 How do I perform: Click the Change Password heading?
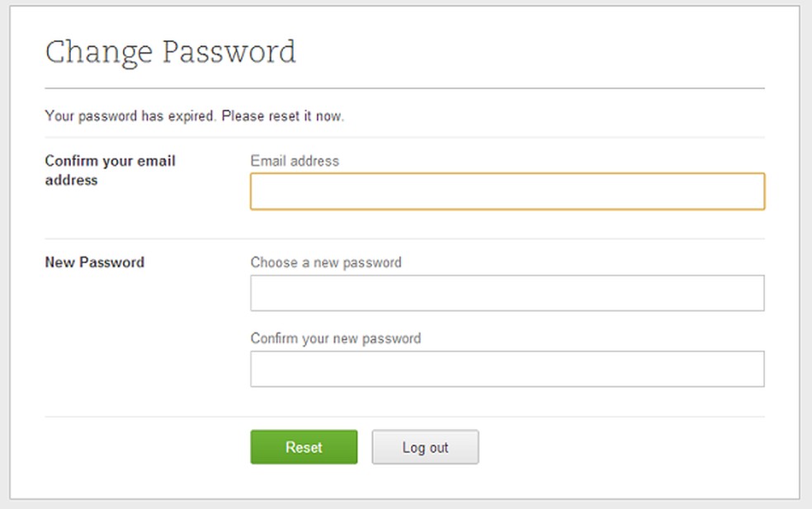(x=170, y=52)
